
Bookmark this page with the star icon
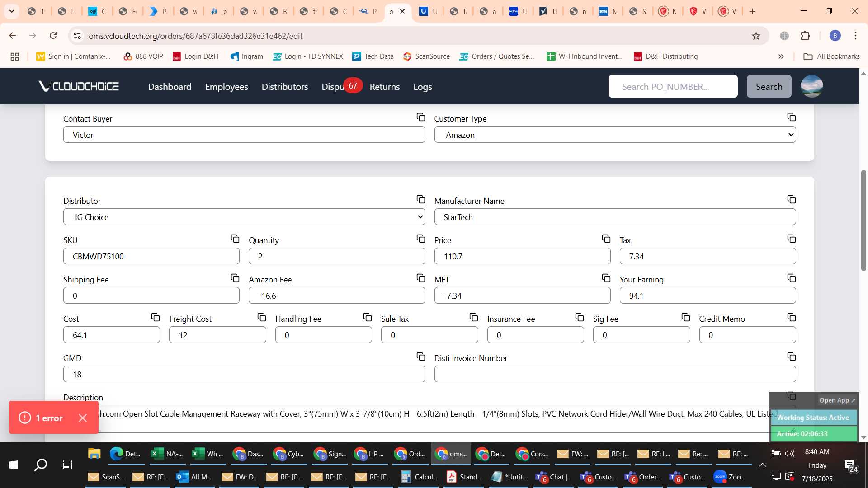point(756,36)
